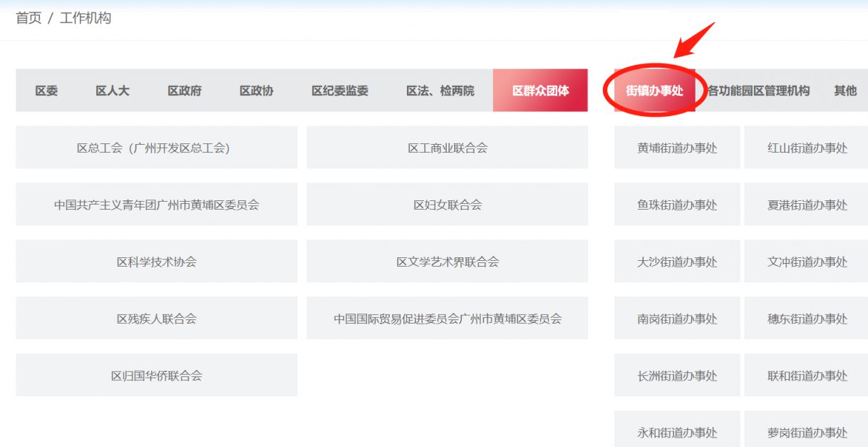Image resolution: width=868 pixels, height=447 pixels.
Task: Open 区工商业联合会 entry
Action: [448, 148]
